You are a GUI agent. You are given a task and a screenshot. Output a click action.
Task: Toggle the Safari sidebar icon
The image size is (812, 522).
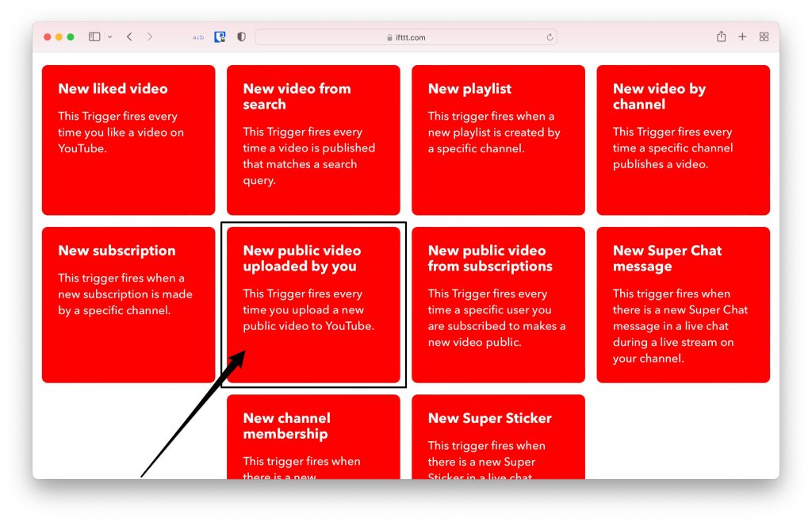point(94,36)
